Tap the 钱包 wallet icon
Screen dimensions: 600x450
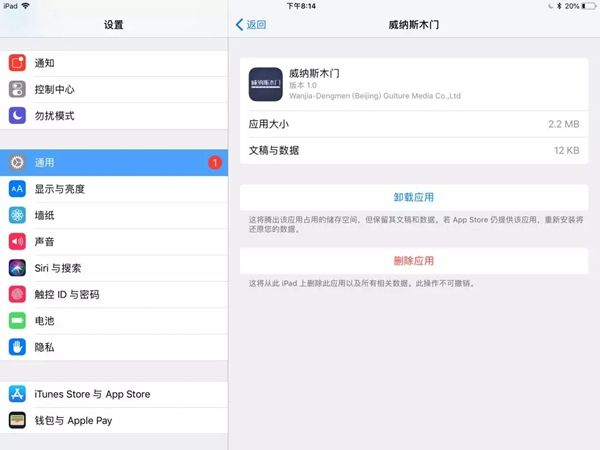[x=17, y=421]
